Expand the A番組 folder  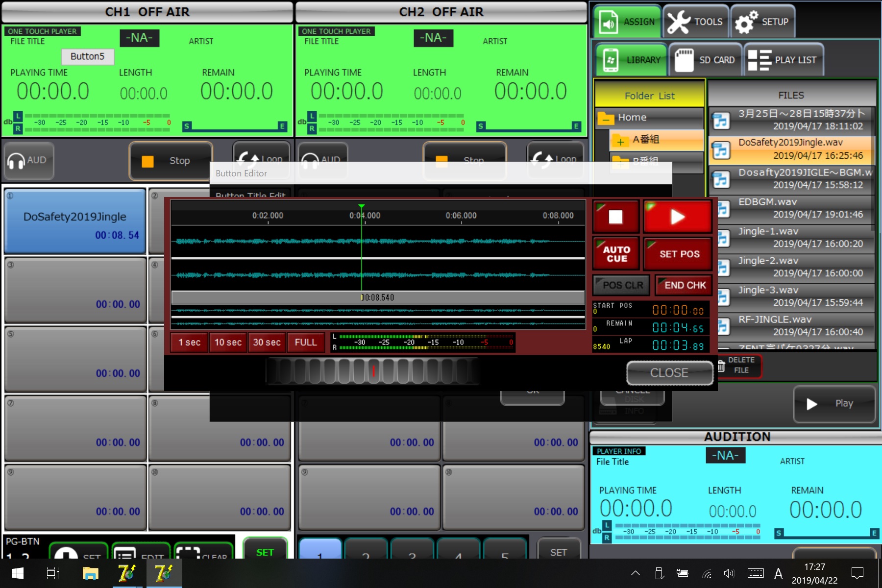[620, 141]
